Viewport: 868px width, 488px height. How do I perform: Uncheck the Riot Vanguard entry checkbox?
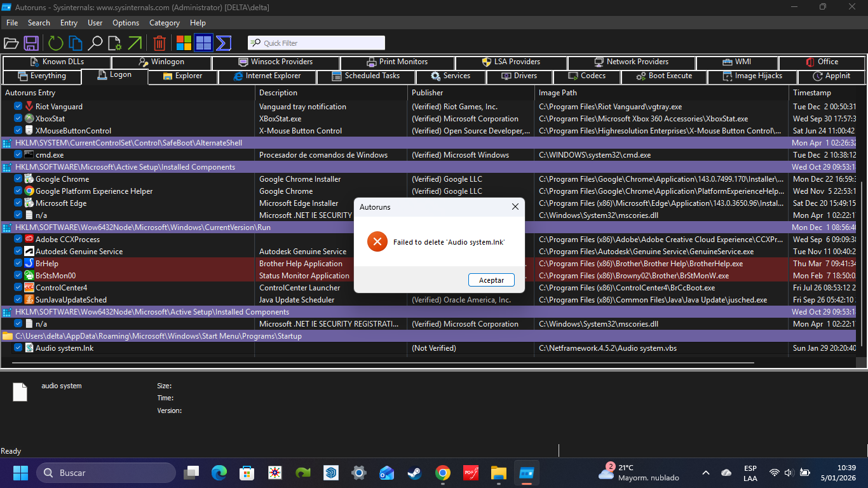pyautogui.click(x=18, y=107)
